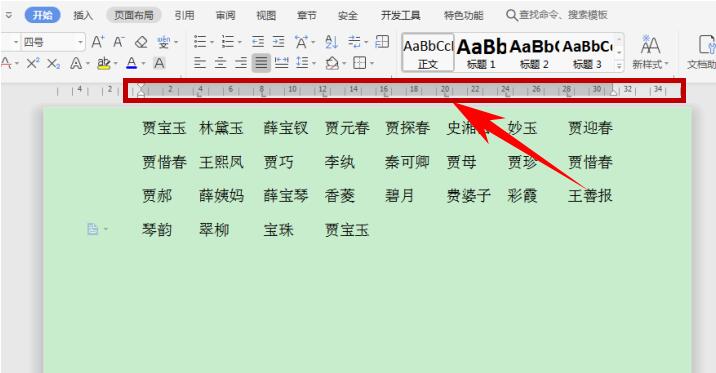716x373 pixels.
Task: Open the 新样式 new style icon
Action: coord(650,52)
